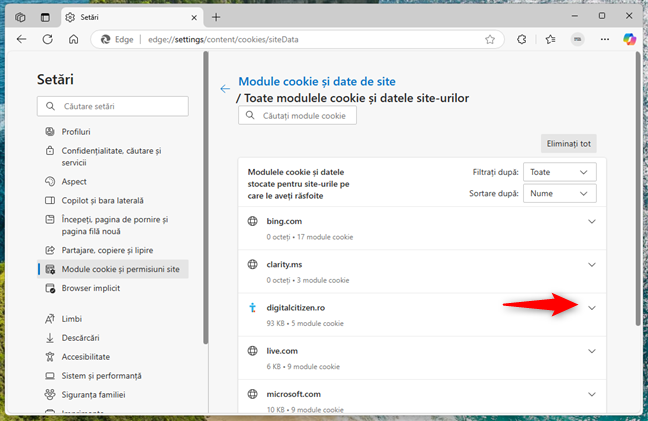Open the extensions puzzle icon
The image size is (648, 421).
click(x=522, y=39)
